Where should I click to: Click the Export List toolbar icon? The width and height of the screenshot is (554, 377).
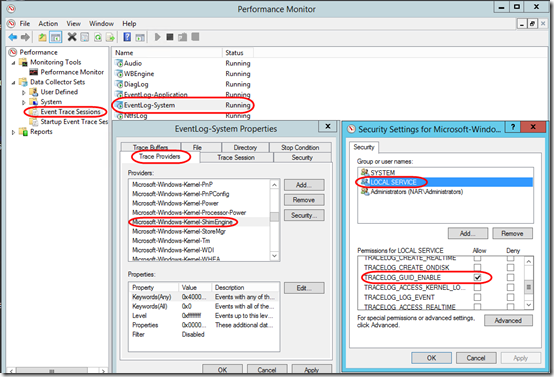111,37
